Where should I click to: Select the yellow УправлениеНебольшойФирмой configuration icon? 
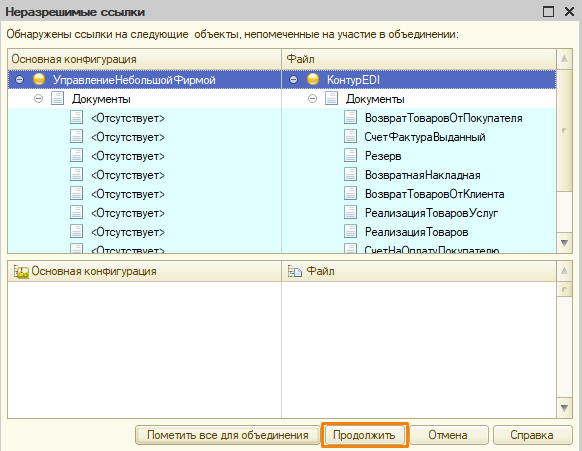click(x=39, y=79)
